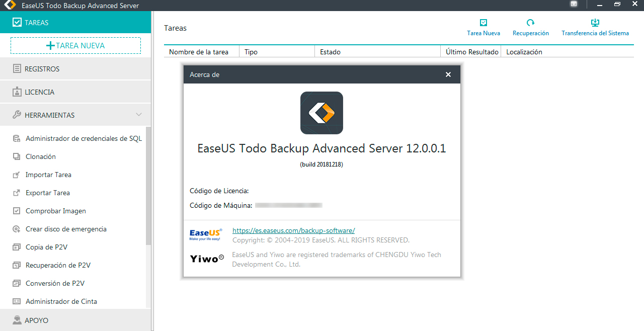Open the Tarea Nueva toolbar icon
The image size is (644, 331).
tap(484, 23)
